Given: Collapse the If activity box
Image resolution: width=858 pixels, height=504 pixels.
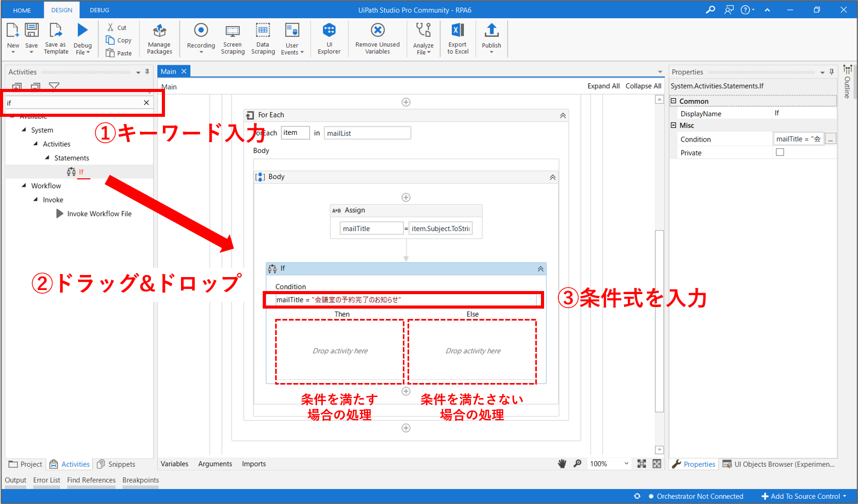Looking at the screenshot, I should [540, 269].
